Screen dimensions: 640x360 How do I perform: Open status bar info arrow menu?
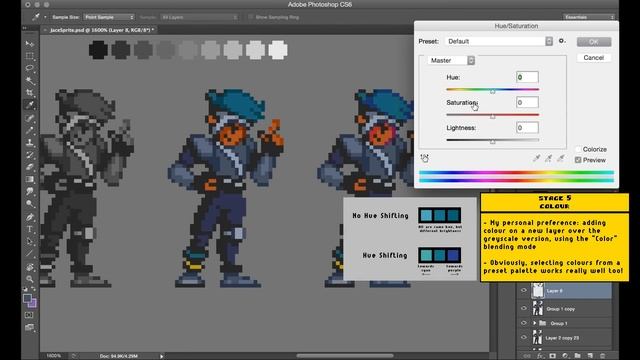click(162, 356)
